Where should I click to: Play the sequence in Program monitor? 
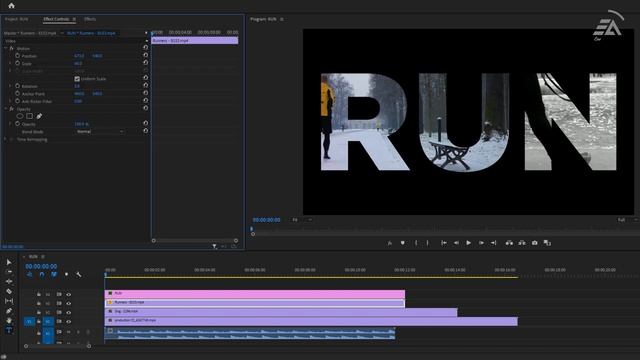[x=469, y=243]
